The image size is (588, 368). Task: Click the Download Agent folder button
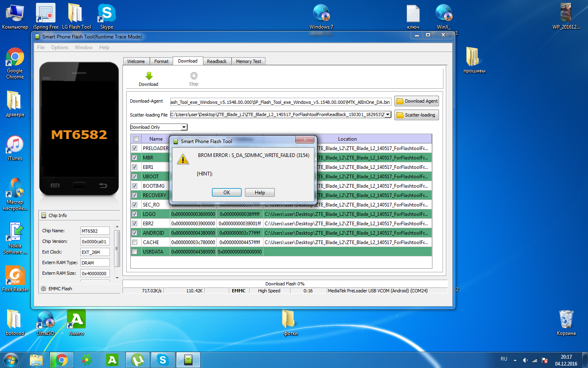tap(416, 101)
